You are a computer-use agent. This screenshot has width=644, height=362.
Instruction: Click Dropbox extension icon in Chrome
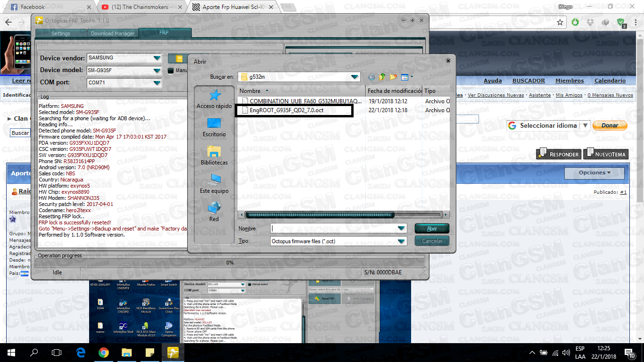coord(590,22)
